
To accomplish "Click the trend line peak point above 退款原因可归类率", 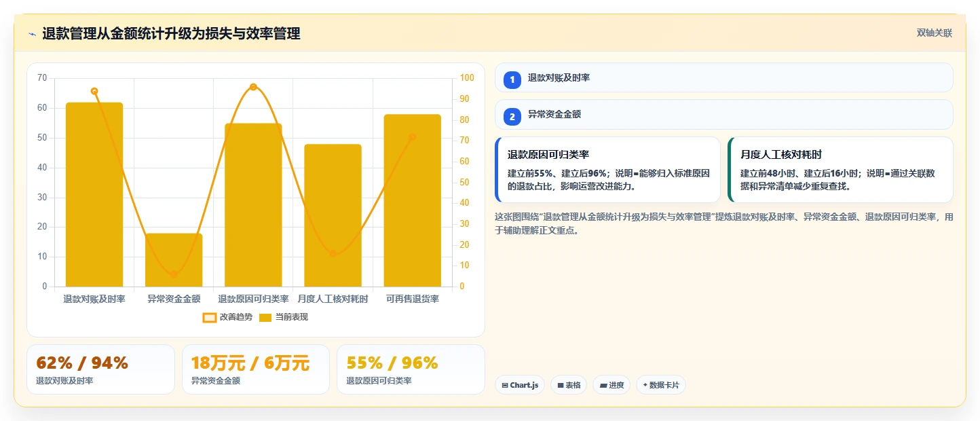I will [x=253, y=87].
